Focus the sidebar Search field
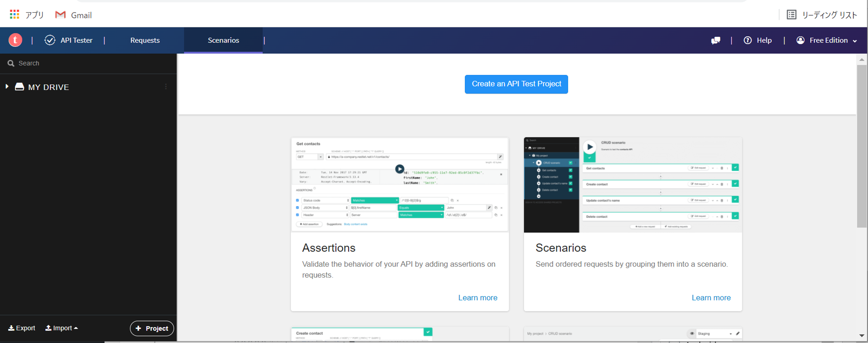The height and width of the screenshot is (343, 868). tap(88, 63)
